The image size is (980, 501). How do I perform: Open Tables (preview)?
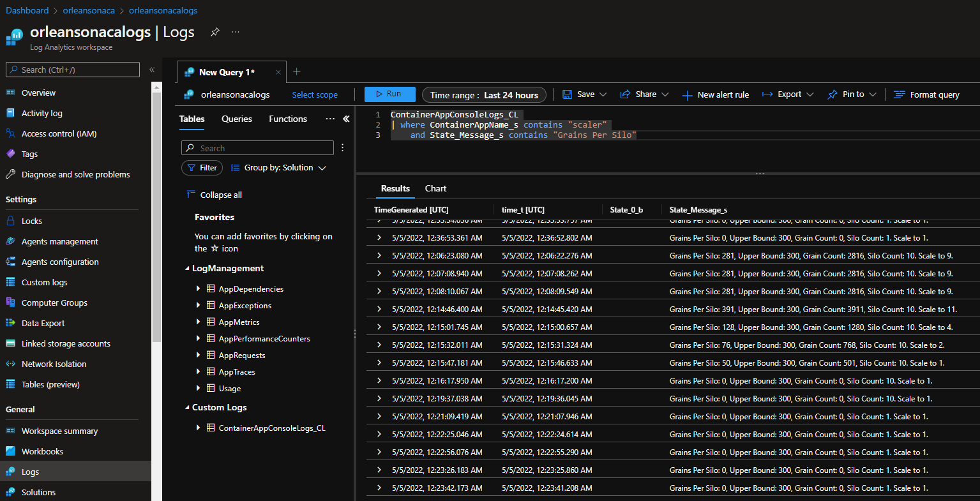(50, 384)
